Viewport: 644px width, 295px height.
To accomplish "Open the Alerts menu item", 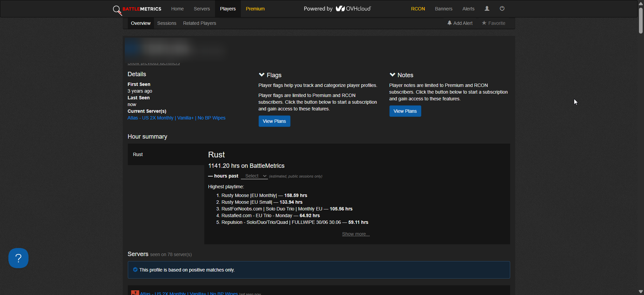I will coord(469,9).
